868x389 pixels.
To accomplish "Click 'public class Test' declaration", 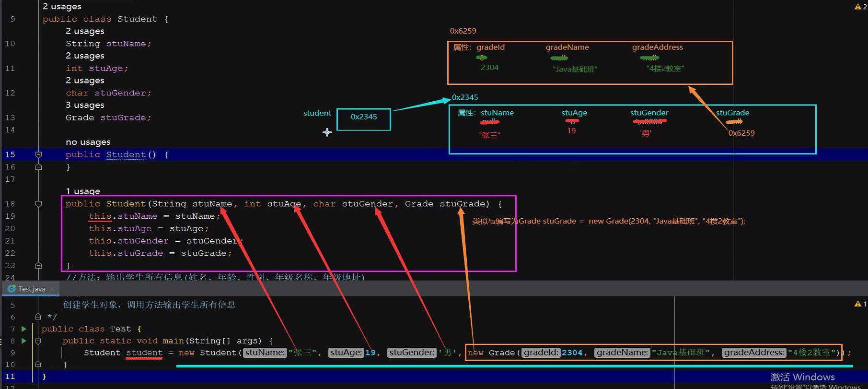I will click(86, 329).
